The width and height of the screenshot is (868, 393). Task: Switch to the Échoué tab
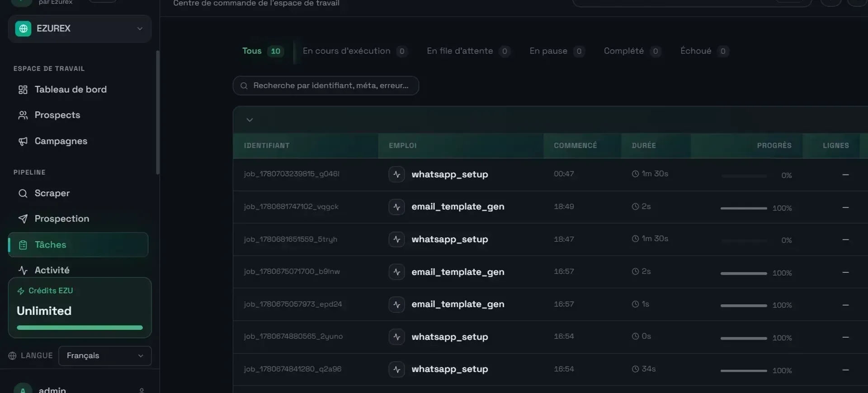tap(704, 51)
